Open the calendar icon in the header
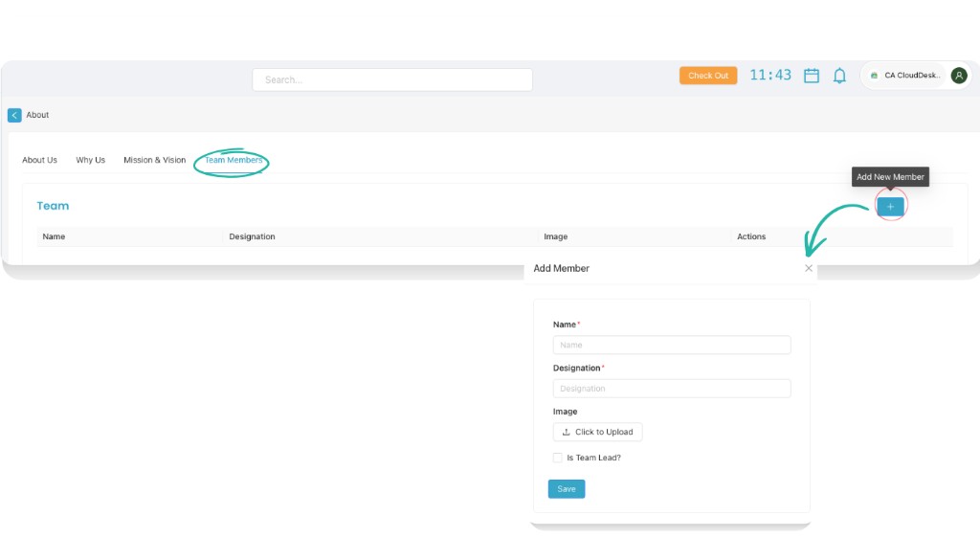The height and width of the screenshot is (560, 980). click(x=812, y=76)
